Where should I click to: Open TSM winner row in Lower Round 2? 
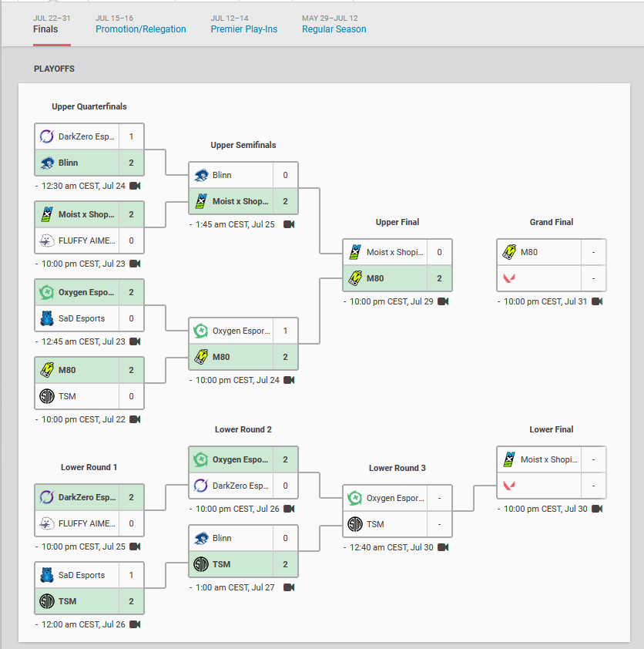pos(243,564)
